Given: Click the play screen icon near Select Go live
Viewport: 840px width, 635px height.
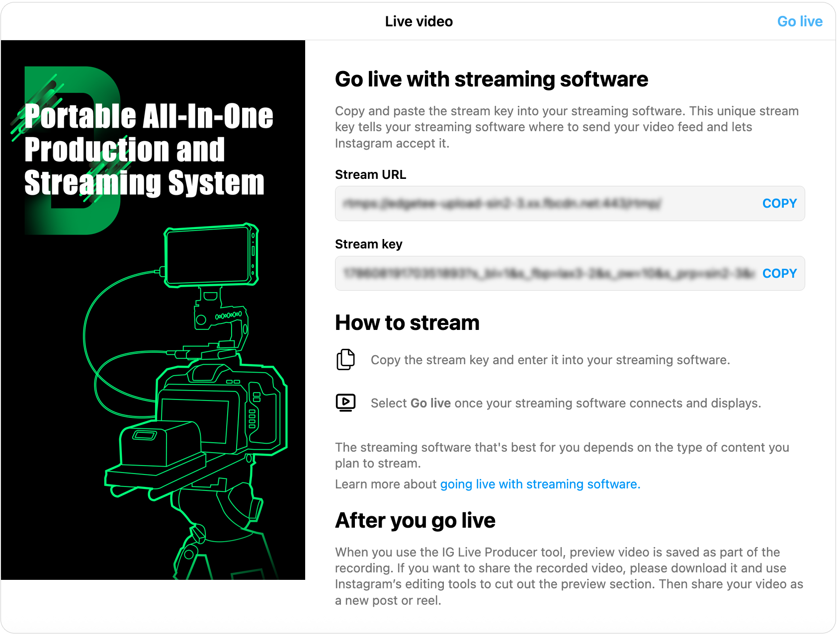Looking at the screenshot, I should coord(346,402).
